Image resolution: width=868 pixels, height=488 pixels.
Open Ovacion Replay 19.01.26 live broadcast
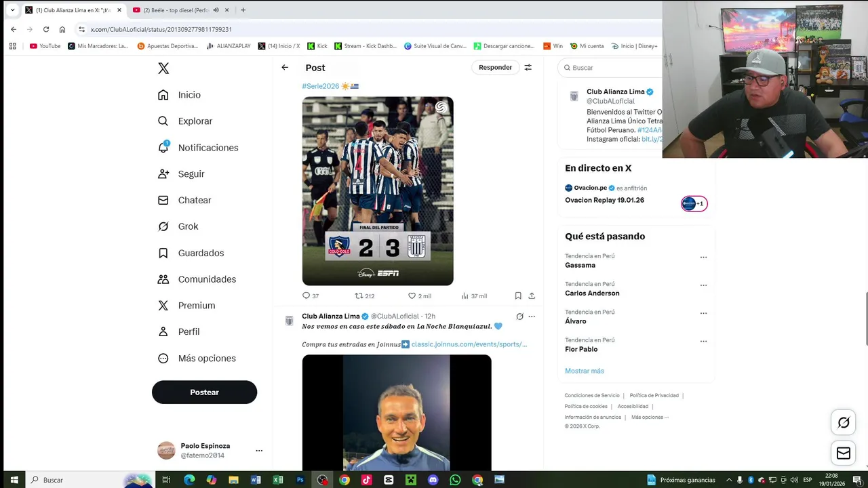click(x=604, y=200)
